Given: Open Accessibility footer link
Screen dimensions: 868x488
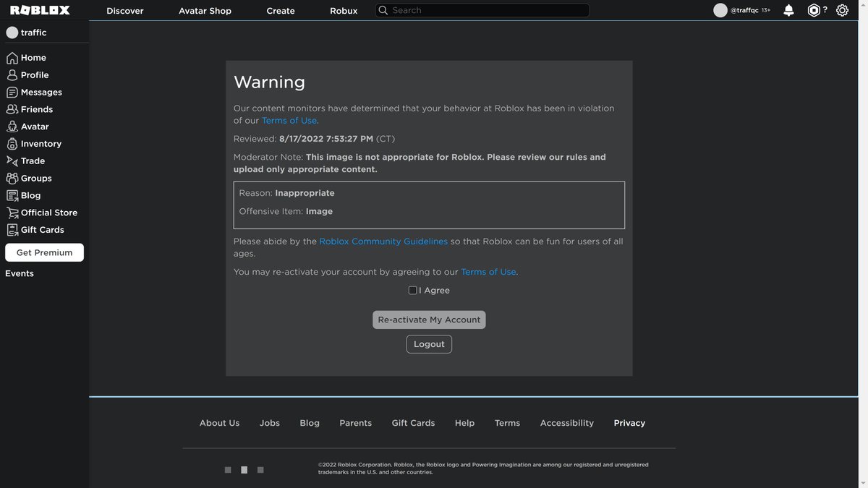Looking at the screenshot, I should [567, 423].
